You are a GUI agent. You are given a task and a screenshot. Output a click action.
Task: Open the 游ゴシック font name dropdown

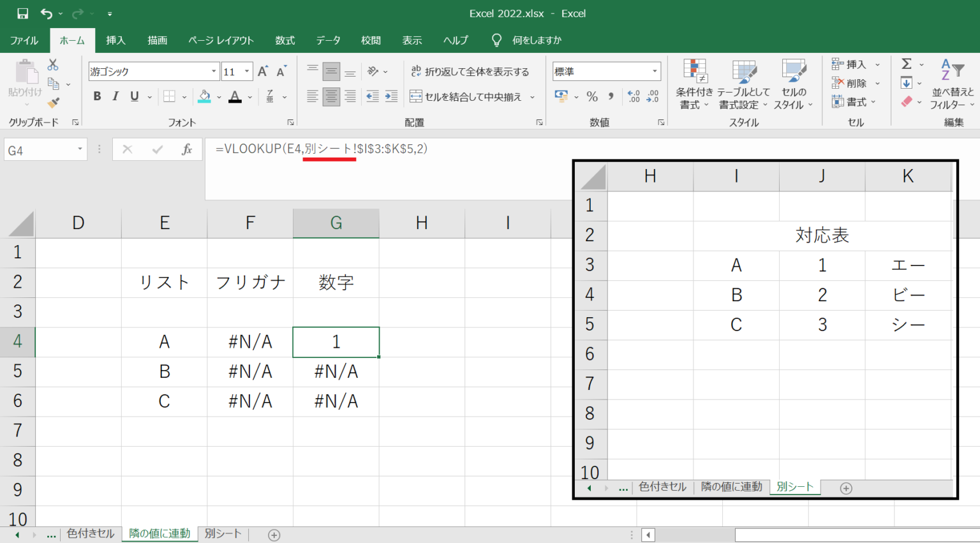point(214,71)
